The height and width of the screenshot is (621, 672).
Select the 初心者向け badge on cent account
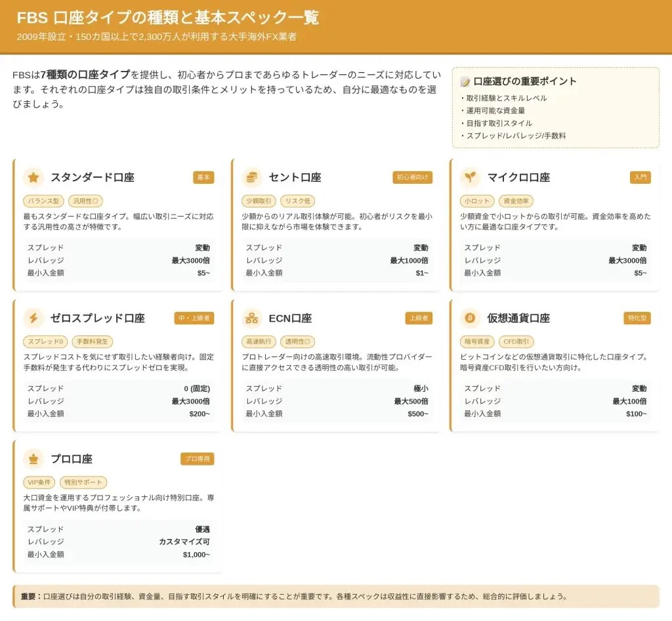[413, 177]
